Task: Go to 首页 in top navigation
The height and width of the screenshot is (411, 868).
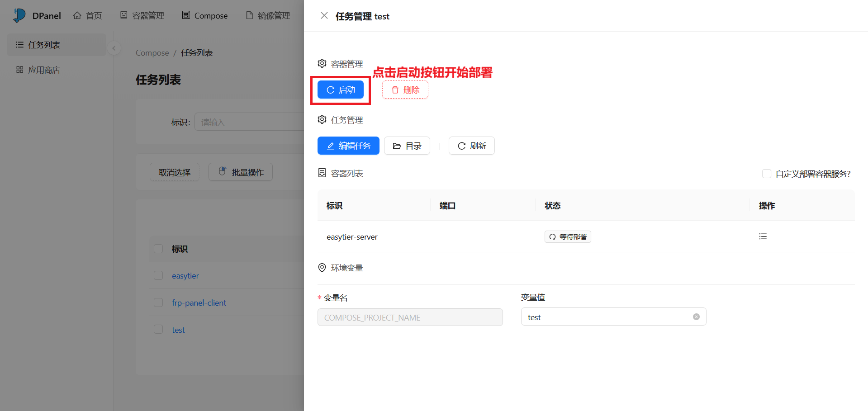Action: [88, 16]
